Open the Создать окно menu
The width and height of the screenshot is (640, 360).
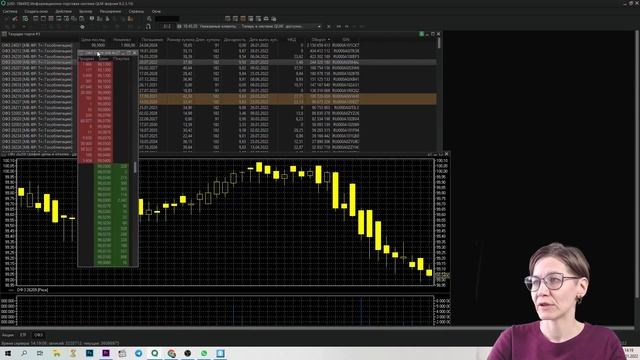(36, 11)
